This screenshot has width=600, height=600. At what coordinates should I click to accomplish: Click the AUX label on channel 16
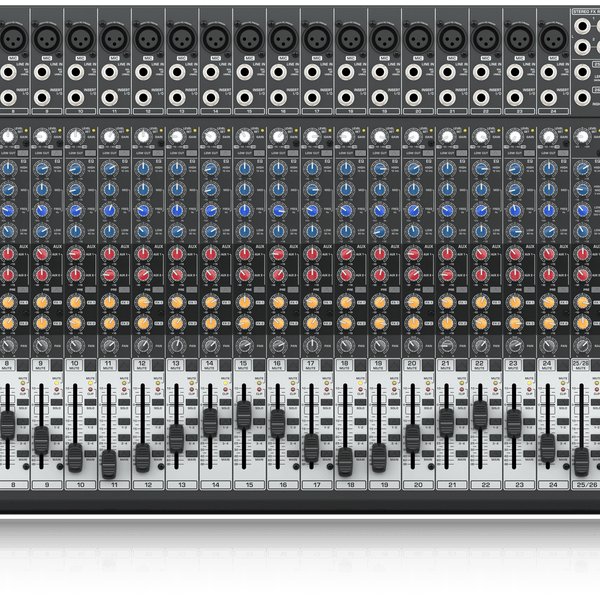click(293, 246)
